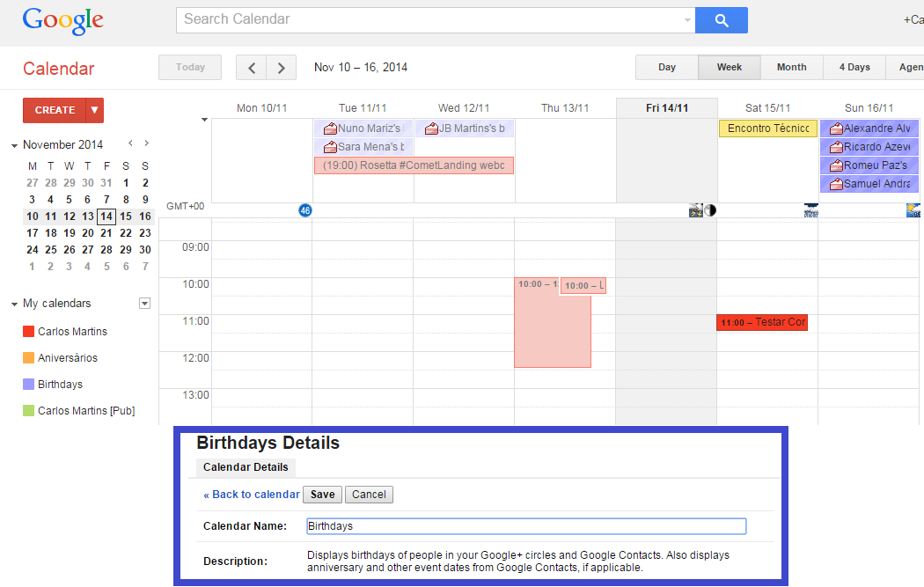This screenshot has width=924, height=587.
Task: Select the Sun 16/11 day header
Action: 869,108
